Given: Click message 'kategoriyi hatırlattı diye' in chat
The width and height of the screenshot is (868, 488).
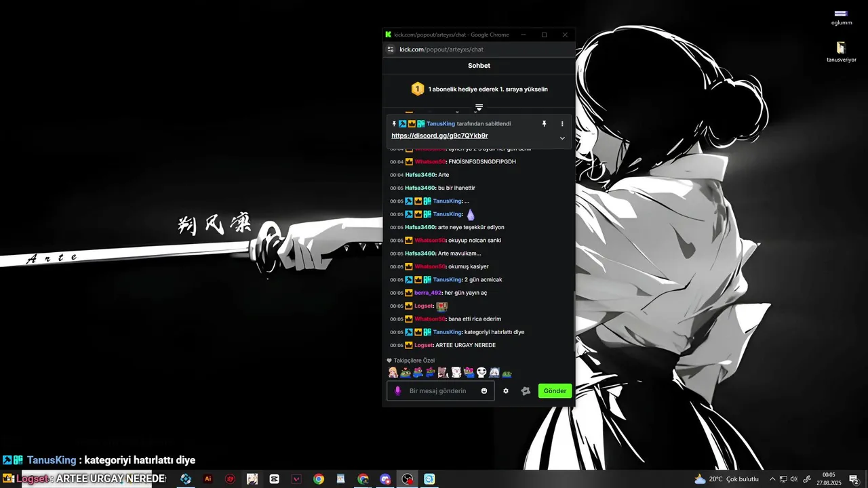Looking at the screenshot, I should [494, 332].
